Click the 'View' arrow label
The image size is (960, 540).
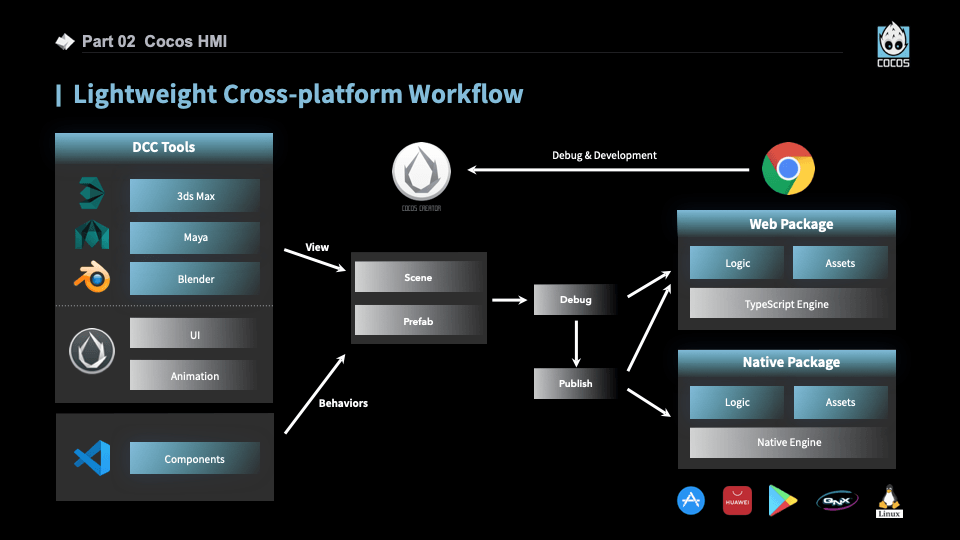pos(317,247)
